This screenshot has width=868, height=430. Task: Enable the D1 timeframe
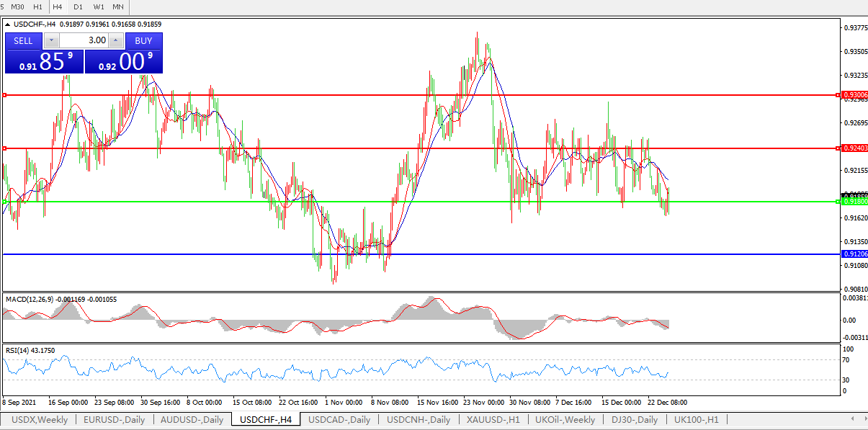point(78,6)
